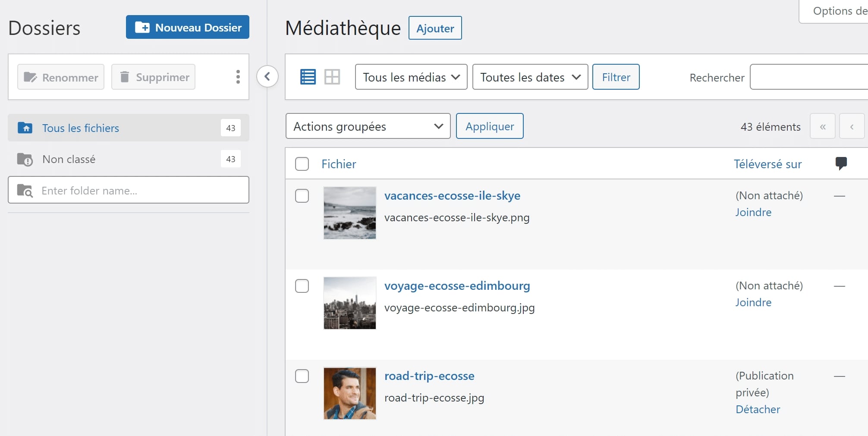
Task: Check the vacances-ecosse-ile-skye row checkbox
Action: 302,196
